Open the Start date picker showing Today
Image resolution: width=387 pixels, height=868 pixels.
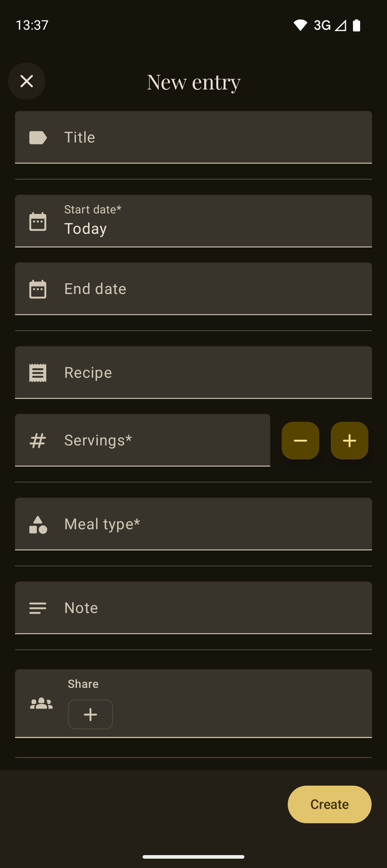coord(215,221)
